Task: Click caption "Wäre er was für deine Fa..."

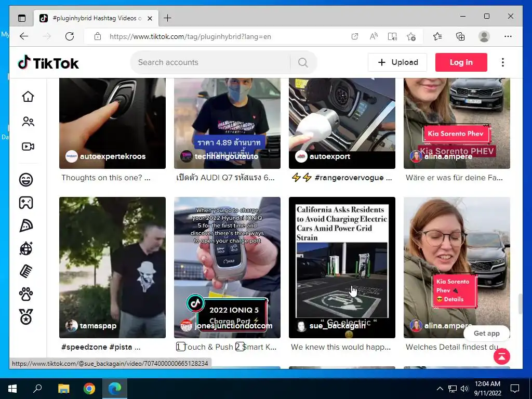Action: (x=454, y=178)
